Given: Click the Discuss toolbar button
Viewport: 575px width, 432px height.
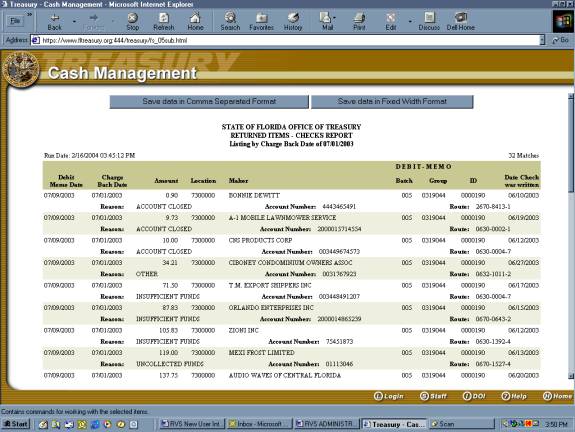Looking at the screenshot, I should pos(429,22).
